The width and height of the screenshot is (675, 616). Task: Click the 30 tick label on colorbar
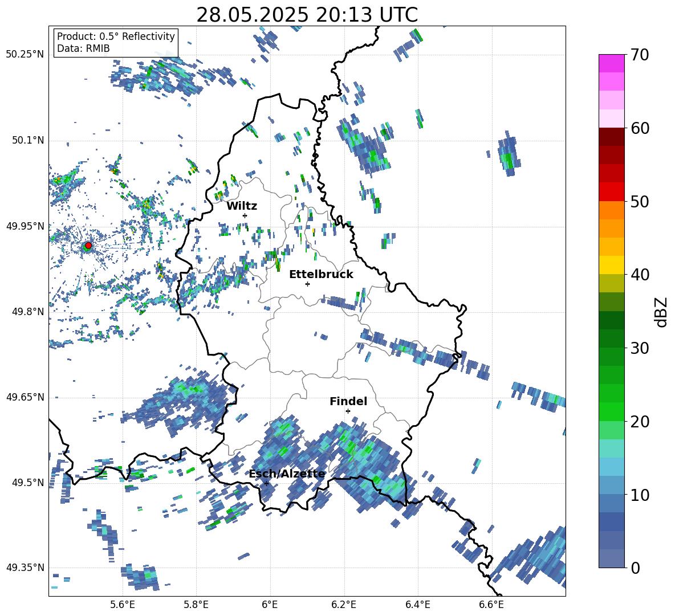pyautogui.click(x=640, y=348)
